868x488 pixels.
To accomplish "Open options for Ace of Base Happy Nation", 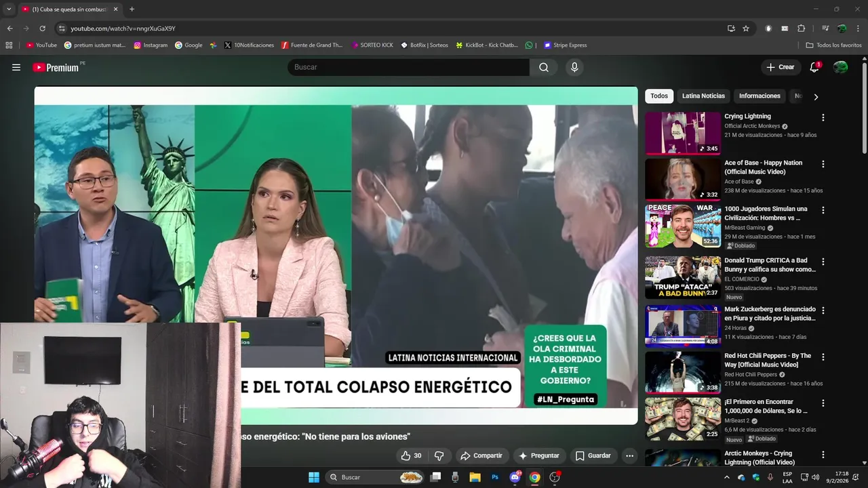I will (x=823, y=164).
